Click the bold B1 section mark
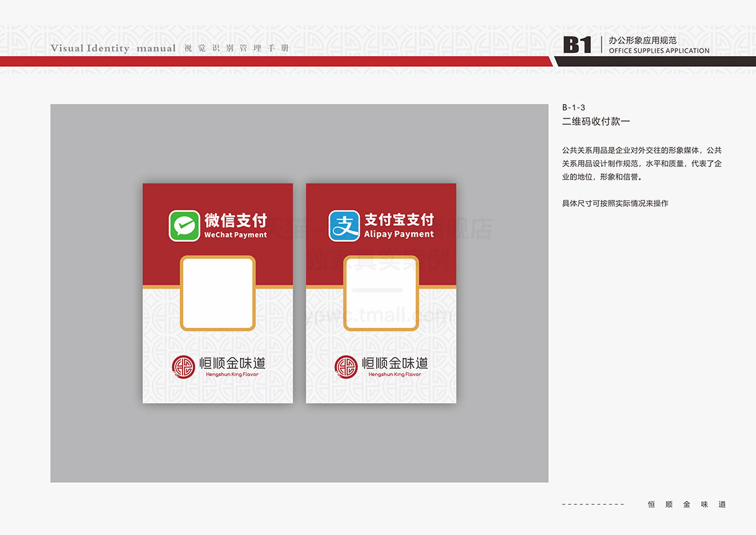The image size is (756, 535). point(577,45)
